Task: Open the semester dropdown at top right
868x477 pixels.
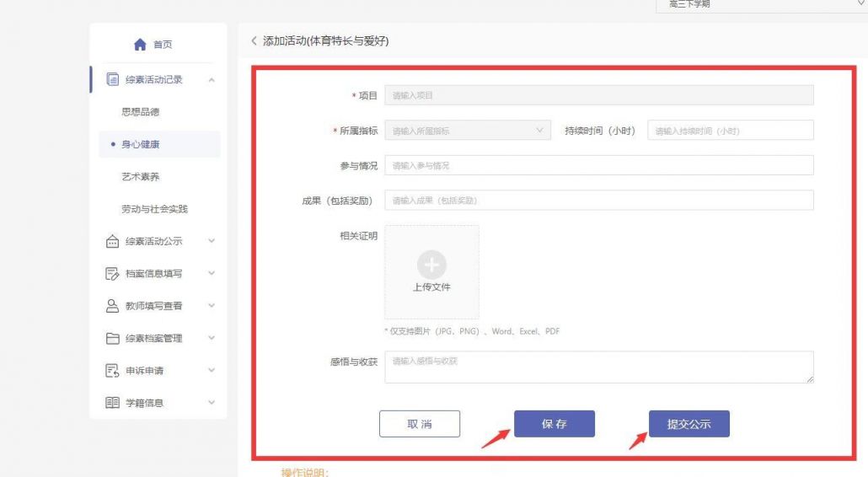Action: (x=762, y=4)
